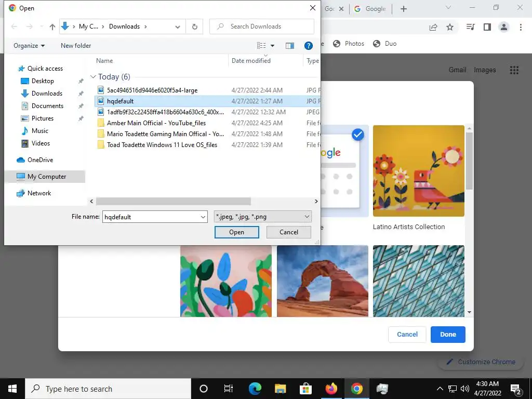
Task: Open File name dropdown arrow
Action: tap(203, 217)
